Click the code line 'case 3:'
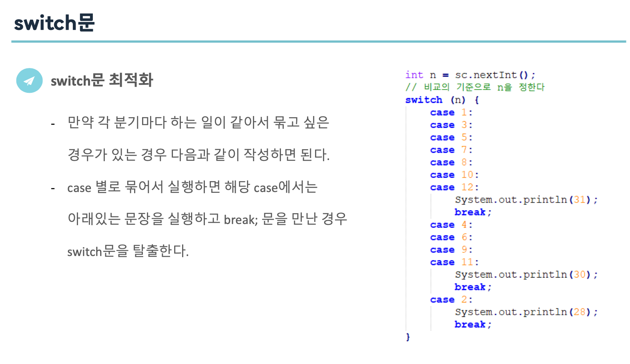630x364 pixels. (451, 125)
